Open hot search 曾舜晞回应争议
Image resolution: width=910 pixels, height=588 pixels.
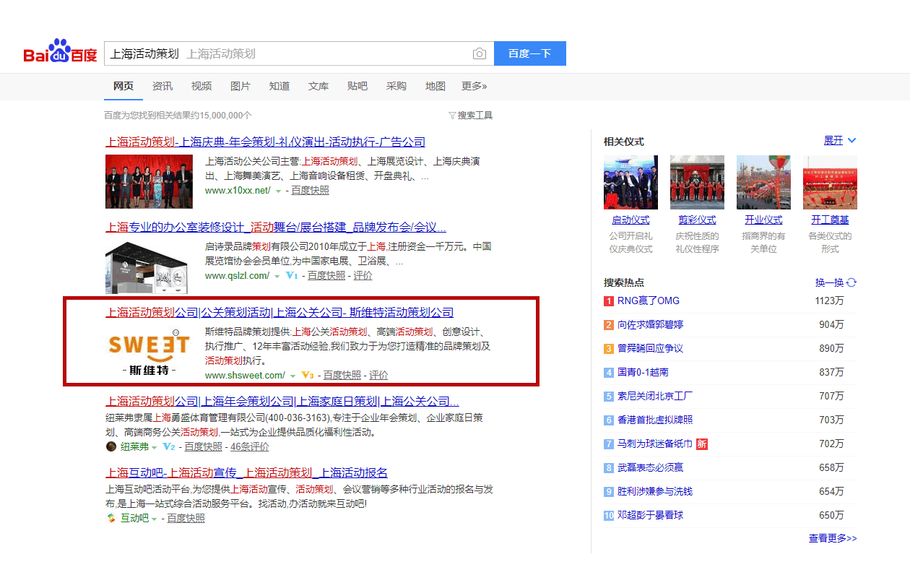tap(650, 349)
